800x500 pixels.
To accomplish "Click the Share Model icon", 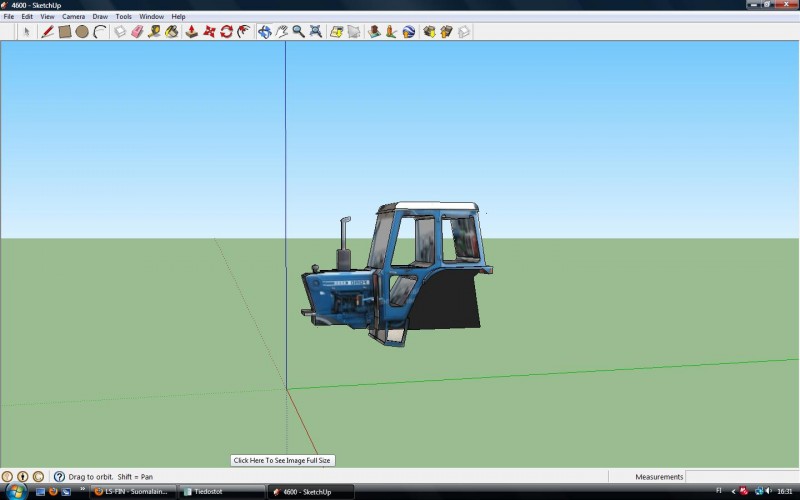I will [446, 32].
